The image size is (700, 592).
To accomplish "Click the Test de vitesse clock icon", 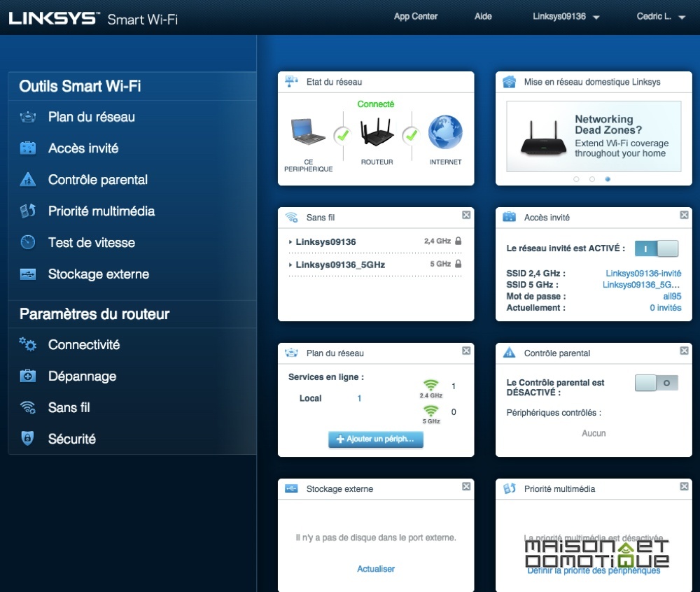I will click(28, 242).
